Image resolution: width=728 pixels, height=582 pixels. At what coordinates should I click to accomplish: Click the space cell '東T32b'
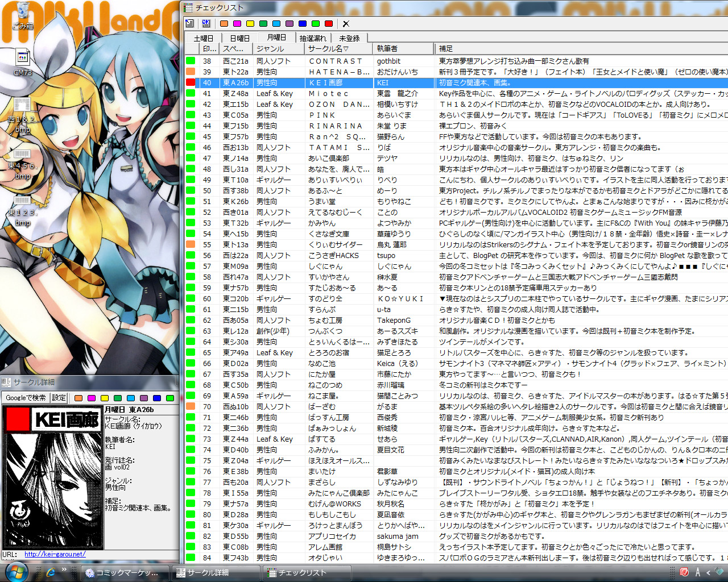coord(235,223)
